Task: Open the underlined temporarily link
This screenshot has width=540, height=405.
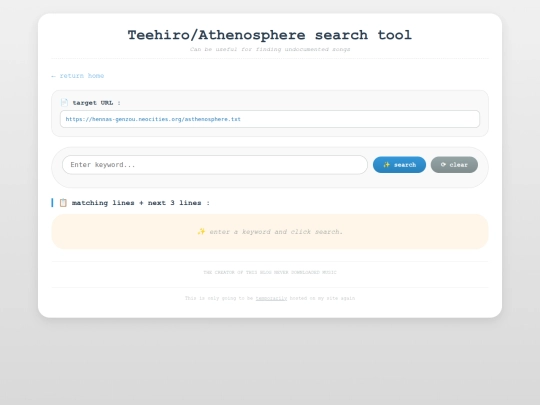Action: [x=271, y=298]
